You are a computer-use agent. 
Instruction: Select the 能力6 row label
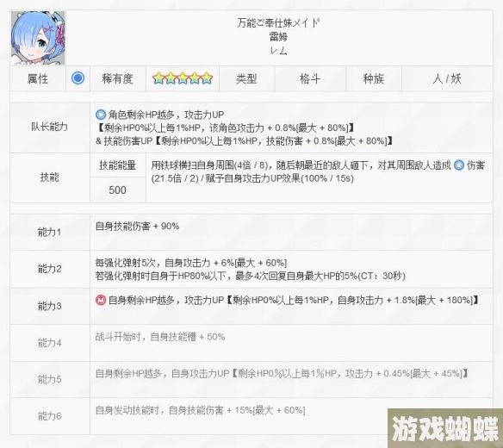[x=50, y=416]
